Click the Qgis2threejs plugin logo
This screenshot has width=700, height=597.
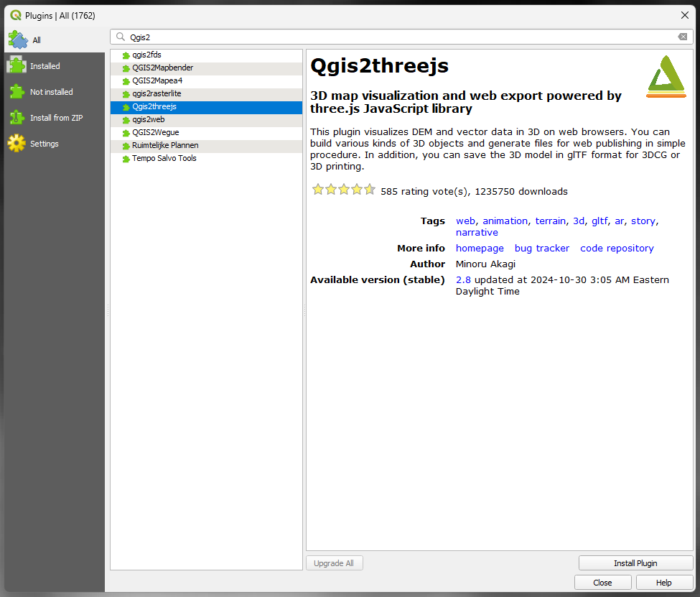[666, 77]
